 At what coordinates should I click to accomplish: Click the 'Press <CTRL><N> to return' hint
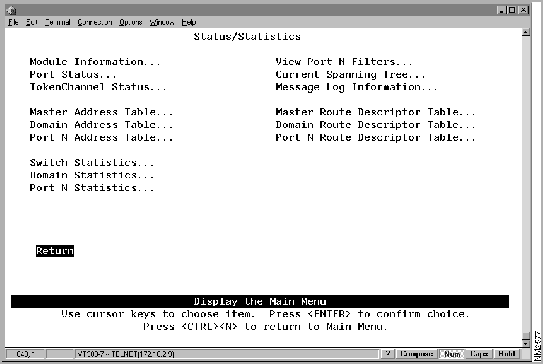(x=265, y=327)
